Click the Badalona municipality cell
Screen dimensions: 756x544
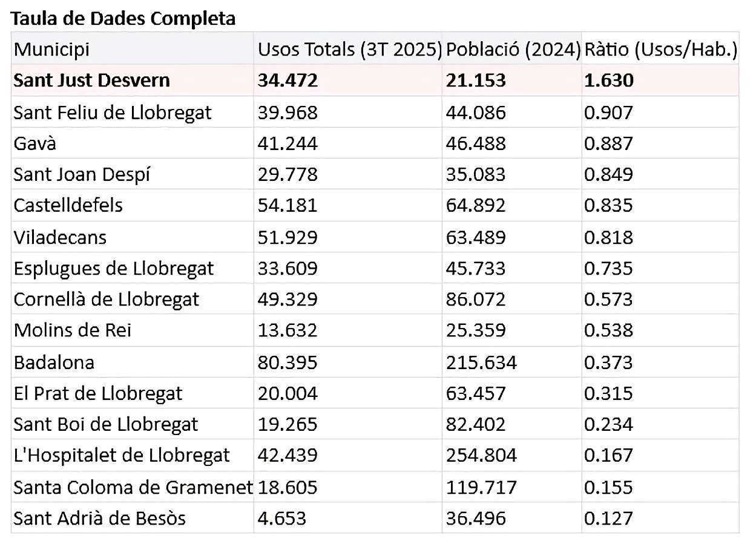[54, 362]
